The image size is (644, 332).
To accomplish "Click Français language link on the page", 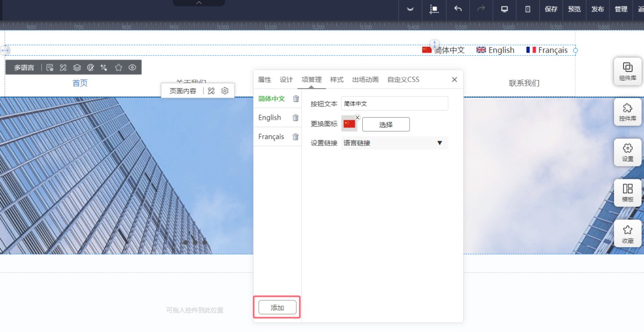I will click(547, 50).
